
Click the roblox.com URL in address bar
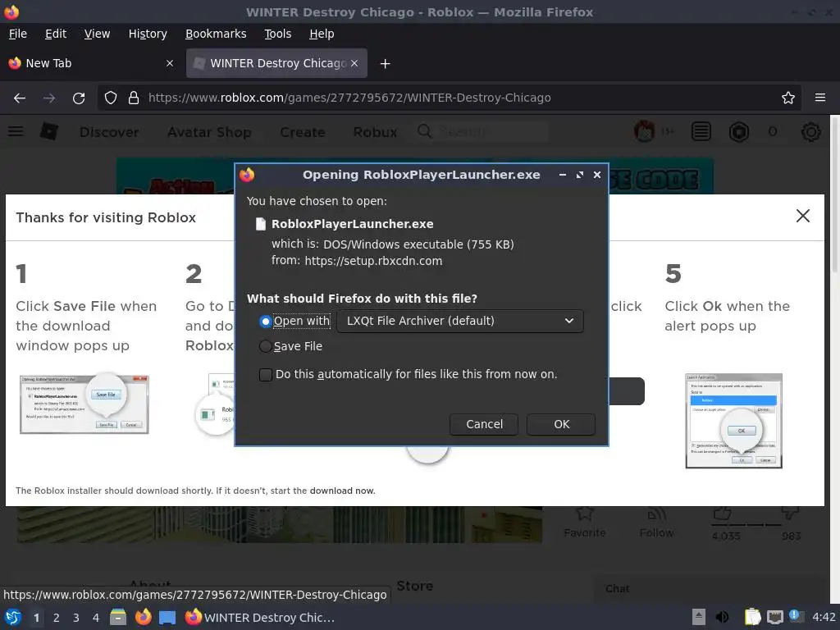[x=349, y=98]
